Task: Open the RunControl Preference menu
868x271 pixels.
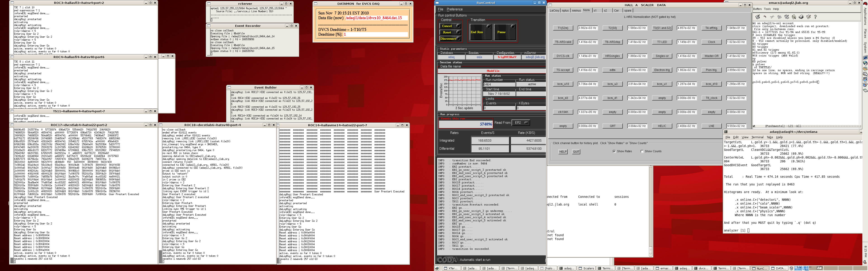Action: tap(455, 9)
